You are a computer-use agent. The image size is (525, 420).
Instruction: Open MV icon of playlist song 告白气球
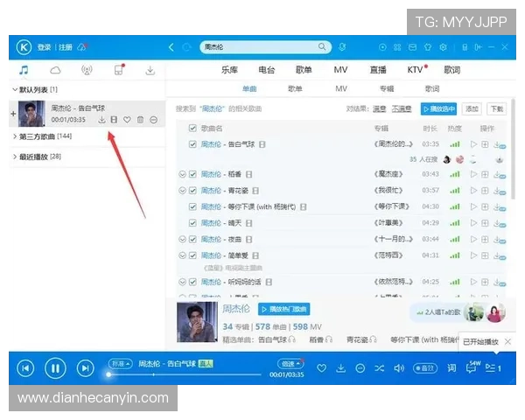[x=114, y=120]
